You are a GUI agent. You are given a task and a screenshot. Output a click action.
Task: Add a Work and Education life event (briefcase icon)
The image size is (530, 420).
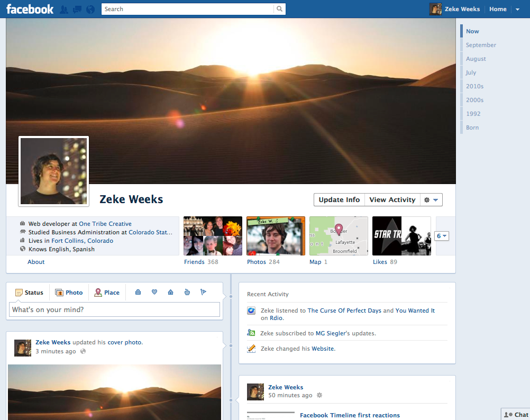tap(138, 292)
